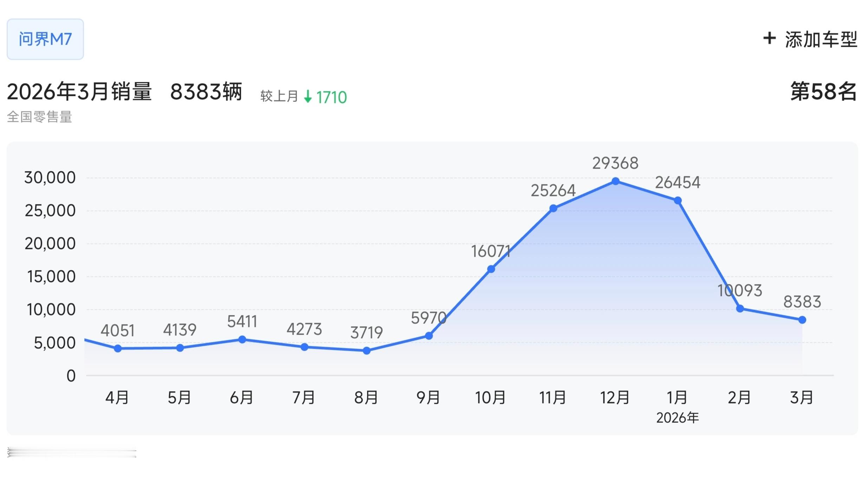Click the 6月 axis label
This screenshot has height=488, width=868.
[x=242, y=397]
